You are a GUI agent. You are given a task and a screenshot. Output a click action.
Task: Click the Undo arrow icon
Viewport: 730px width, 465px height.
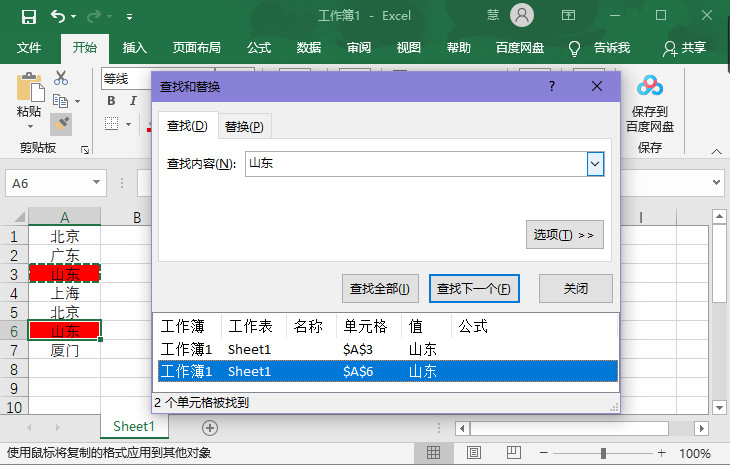[x=58, y=17]
